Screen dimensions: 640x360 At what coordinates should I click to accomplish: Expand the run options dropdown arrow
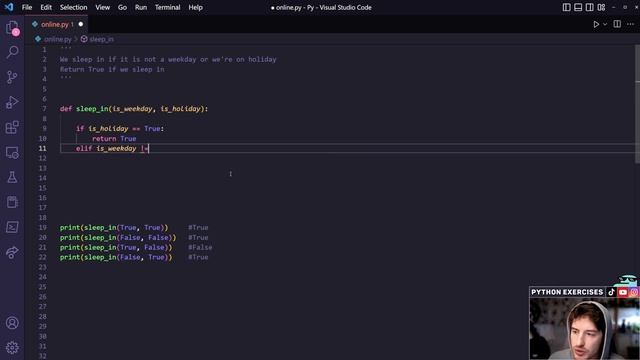605,24
